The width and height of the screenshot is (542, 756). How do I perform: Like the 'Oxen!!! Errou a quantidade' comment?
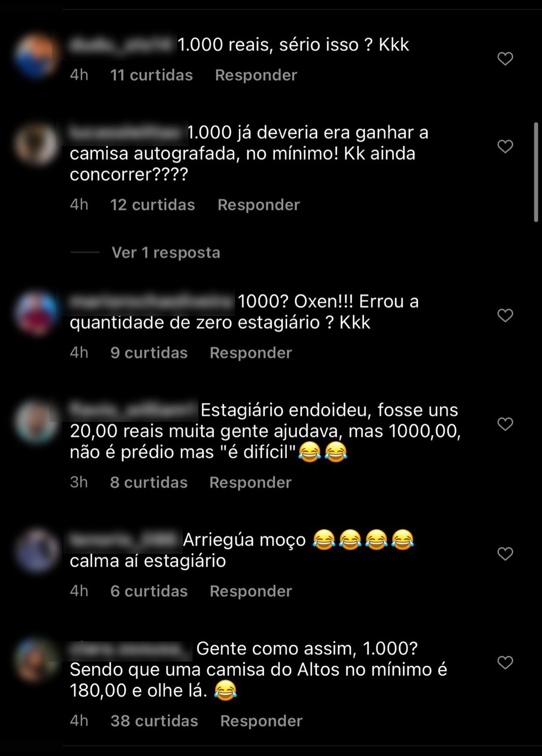click(x=505, y=315)
